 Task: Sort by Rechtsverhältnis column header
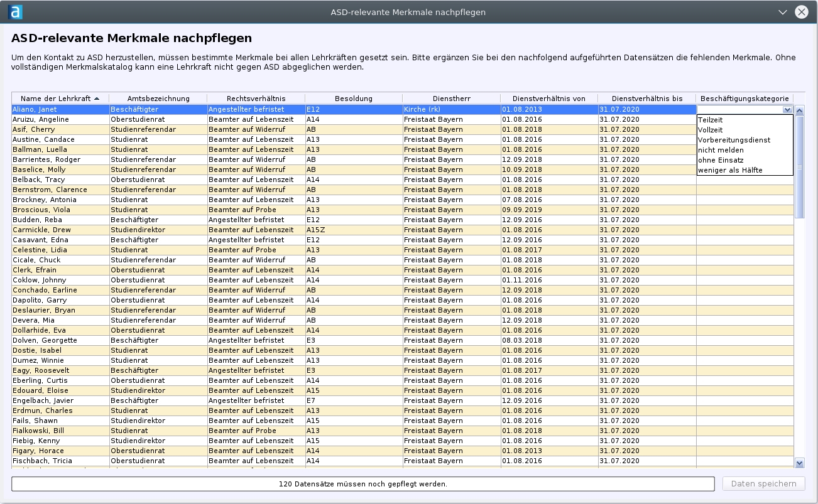tap(256, 99)
